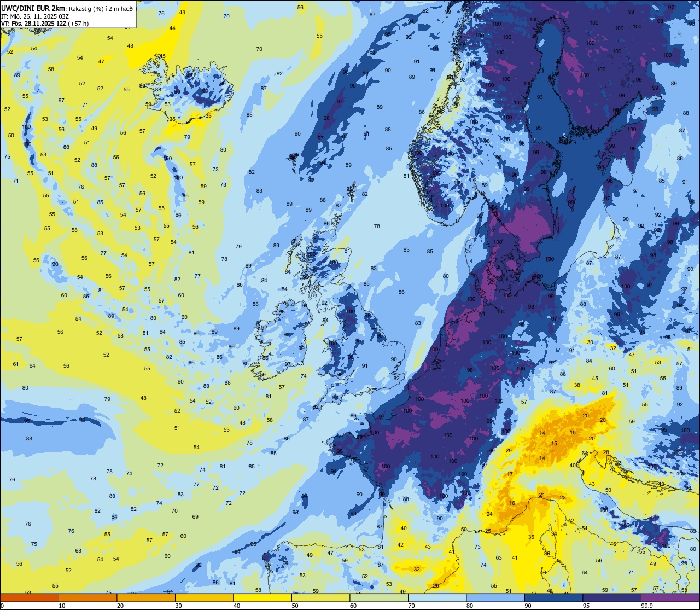
Task: Select the 30–40% amber legend segment
Action: 204,598
